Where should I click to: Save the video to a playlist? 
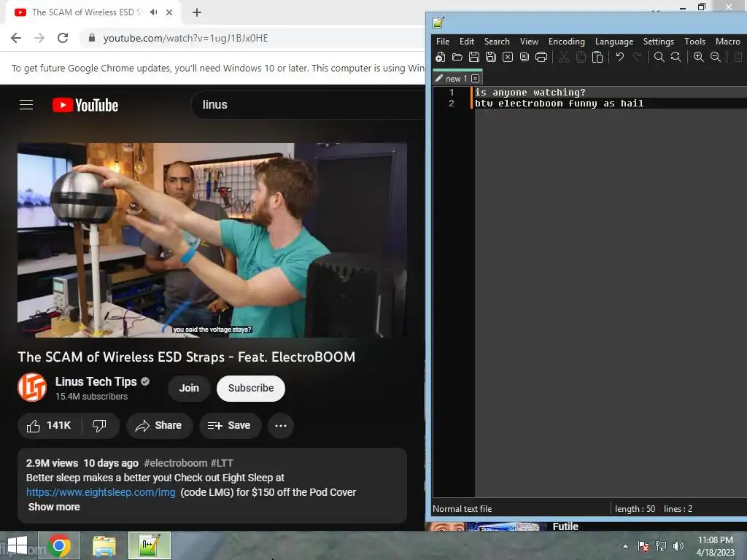(230, 425)
